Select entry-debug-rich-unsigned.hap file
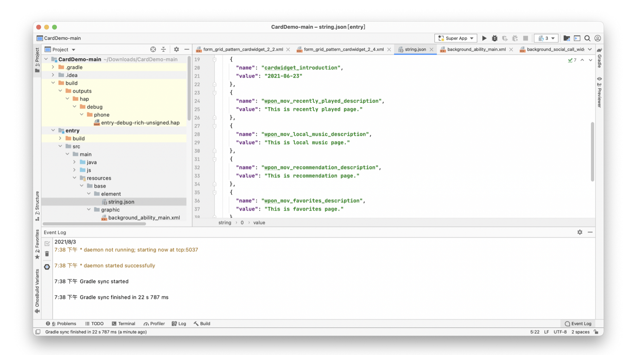Screen dimensions: 644x355 (x=140, y=122)
